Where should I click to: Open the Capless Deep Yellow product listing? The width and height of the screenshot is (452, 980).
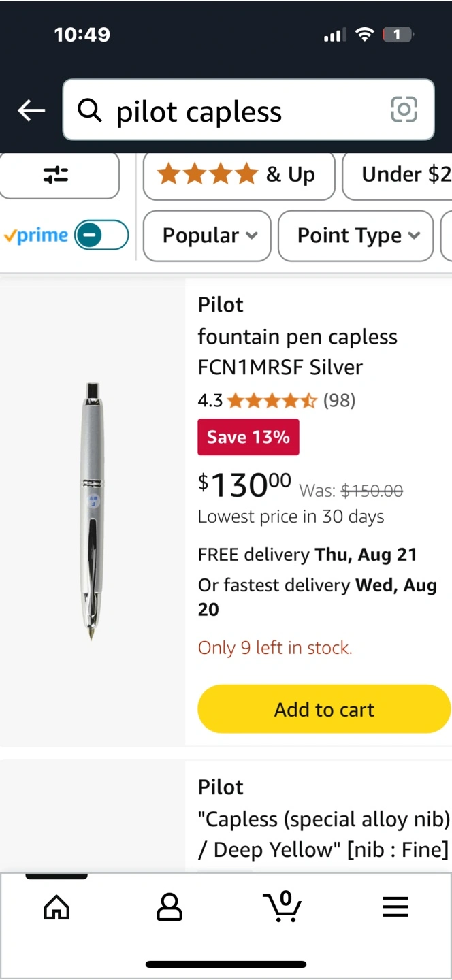[x=323, y=834]
